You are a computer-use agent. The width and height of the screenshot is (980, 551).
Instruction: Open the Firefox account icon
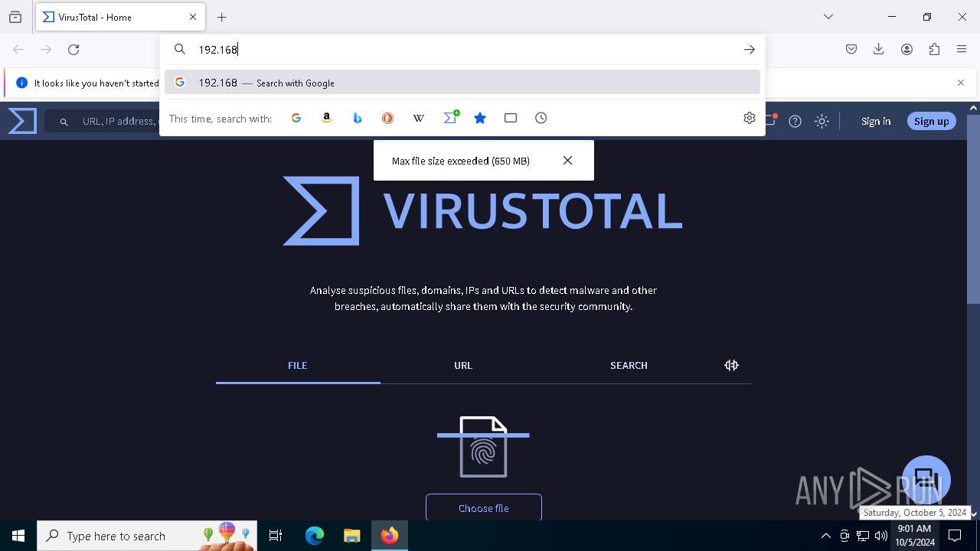click(x=906, y=49)
